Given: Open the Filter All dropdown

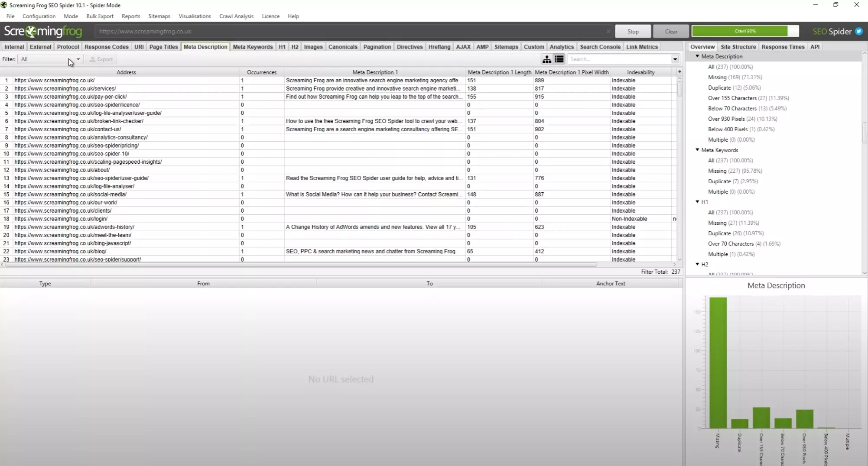Looking at the screenshot, I should coord(50,59).
